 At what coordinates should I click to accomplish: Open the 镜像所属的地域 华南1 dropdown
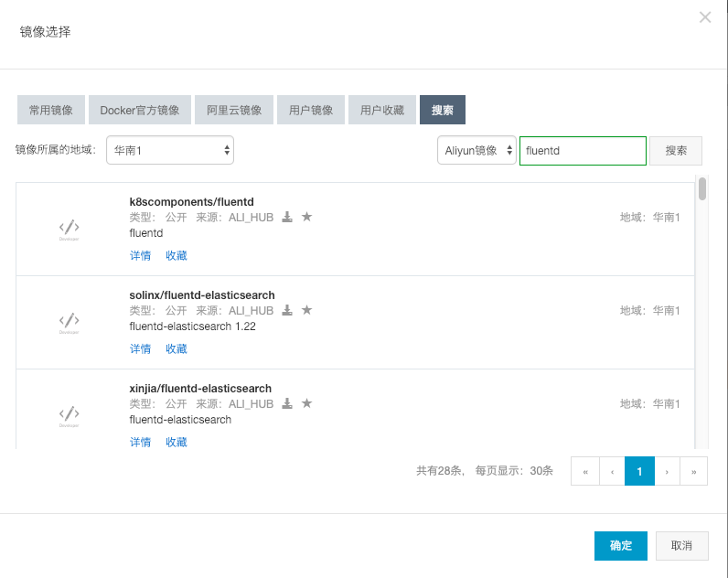click(170, 150)
